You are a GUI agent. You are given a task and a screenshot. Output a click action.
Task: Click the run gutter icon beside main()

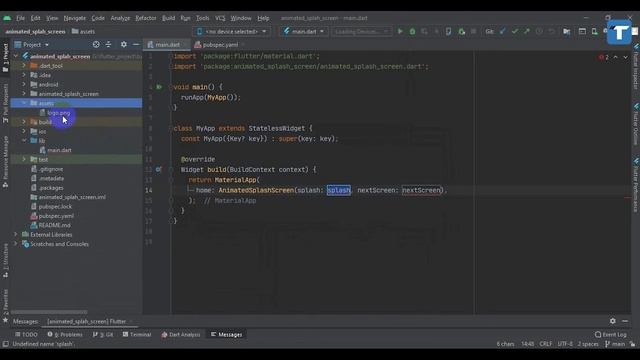pos(159,87)
